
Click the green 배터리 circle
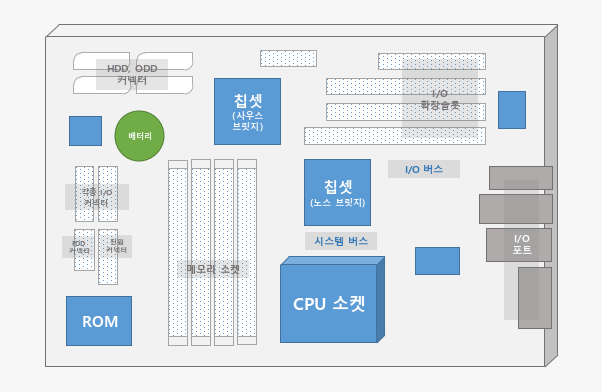(139, 136)
